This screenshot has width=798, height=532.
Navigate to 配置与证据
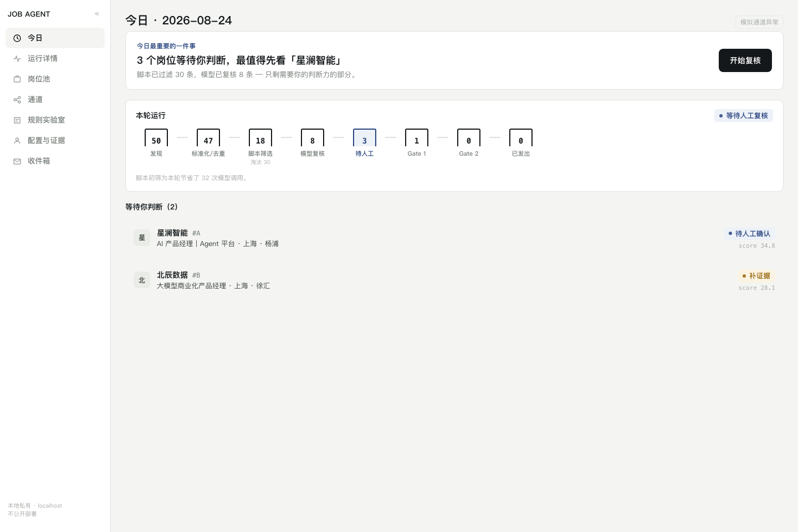point(55,140)
